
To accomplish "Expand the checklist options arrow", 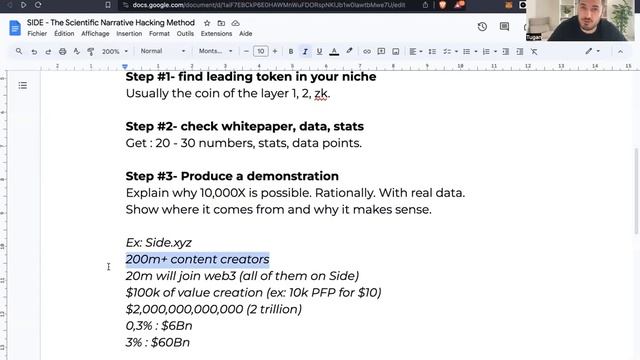I will [x=456, y=51].
